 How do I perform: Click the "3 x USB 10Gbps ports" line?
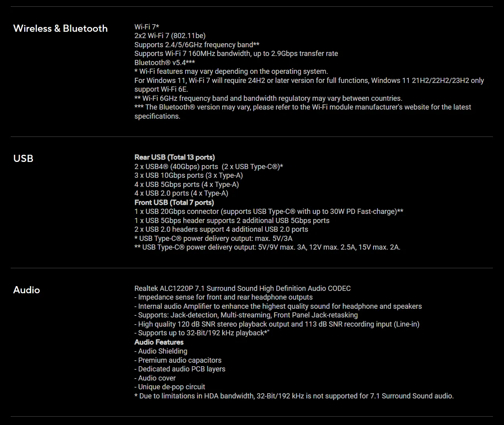[188, 175]
